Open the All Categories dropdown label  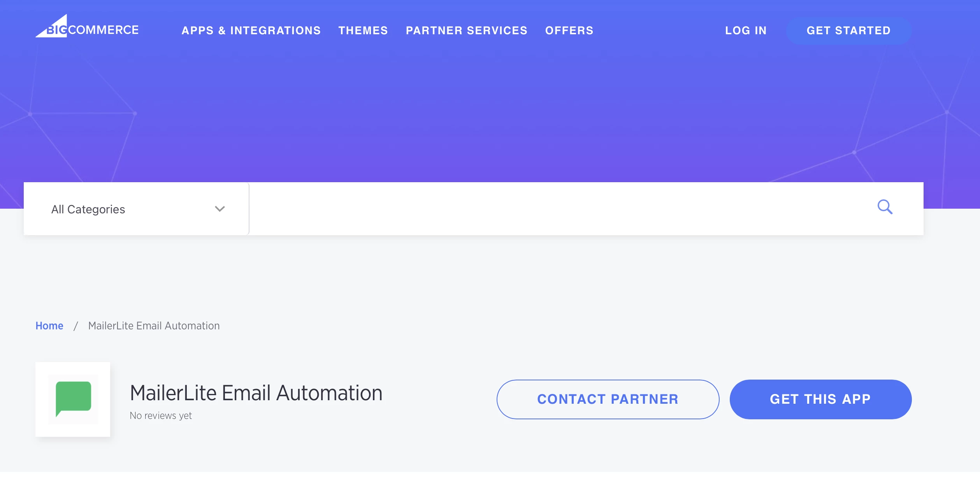[88, 209]
